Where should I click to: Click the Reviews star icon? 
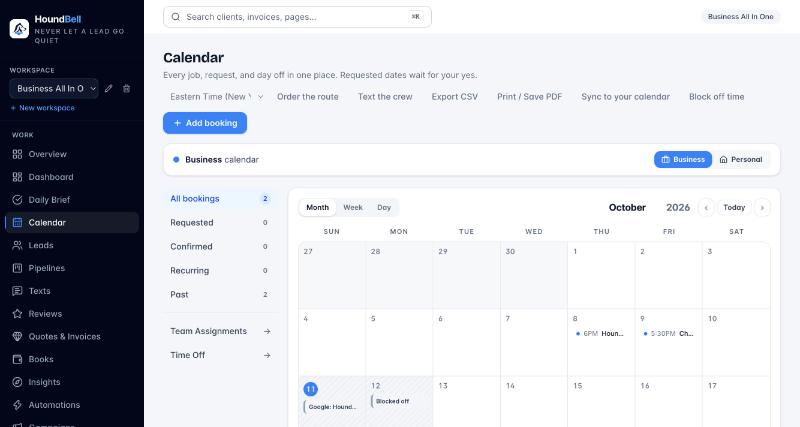click(x=17, y=314)
